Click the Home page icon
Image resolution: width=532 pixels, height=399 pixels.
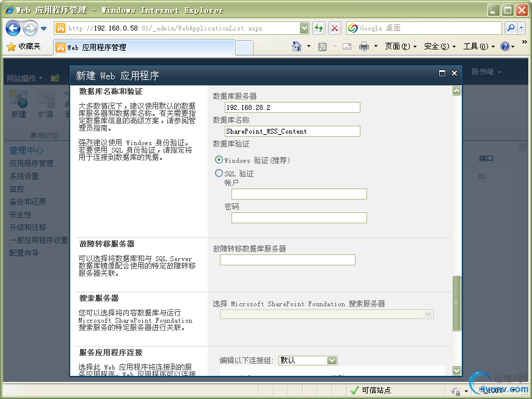click(x=297, y=46)
